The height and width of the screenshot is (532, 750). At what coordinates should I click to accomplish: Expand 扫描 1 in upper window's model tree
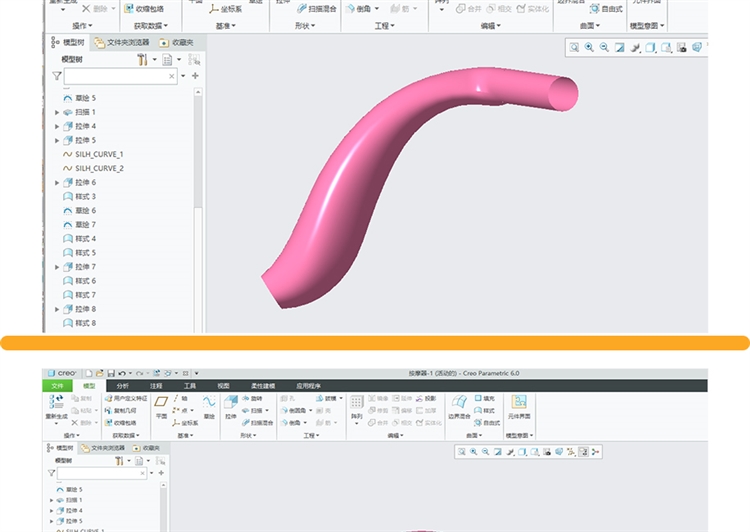pos(57,112)
